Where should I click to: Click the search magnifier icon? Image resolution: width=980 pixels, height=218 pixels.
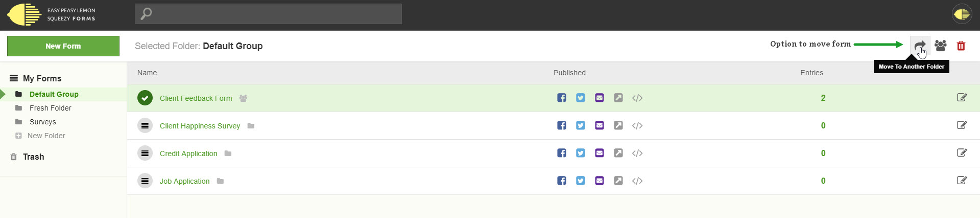coord(146,14)
